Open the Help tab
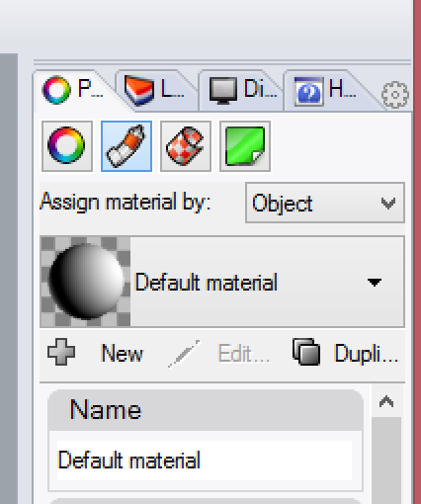421x504 pixels. 326,90
